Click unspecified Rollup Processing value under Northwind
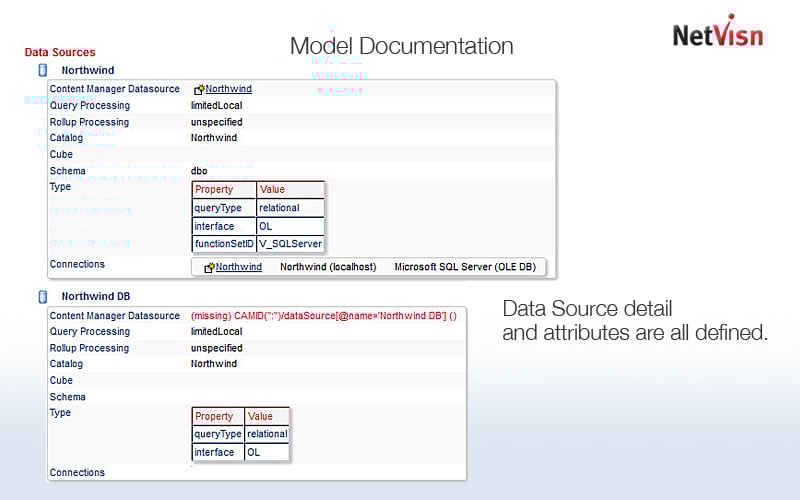This screenshot has height=500, width=800. 216,122
